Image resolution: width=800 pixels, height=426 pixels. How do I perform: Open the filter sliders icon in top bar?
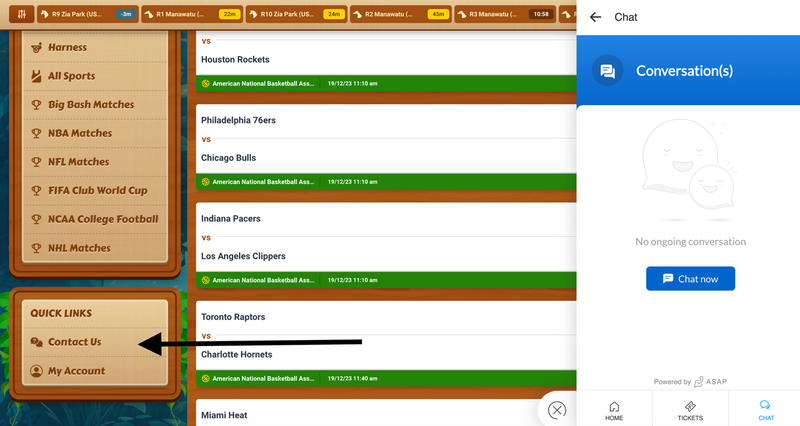point(21,14)
